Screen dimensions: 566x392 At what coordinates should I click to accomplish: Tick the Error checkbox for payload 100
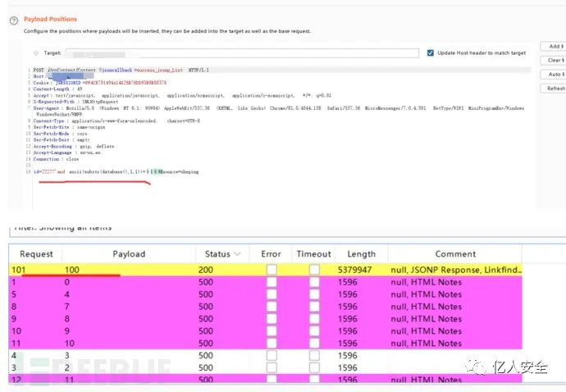272,270
